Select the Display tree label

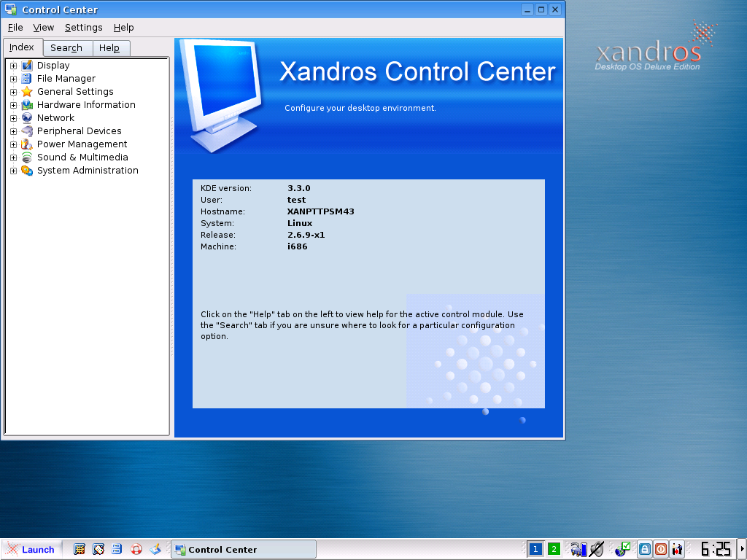pos(53,65)
